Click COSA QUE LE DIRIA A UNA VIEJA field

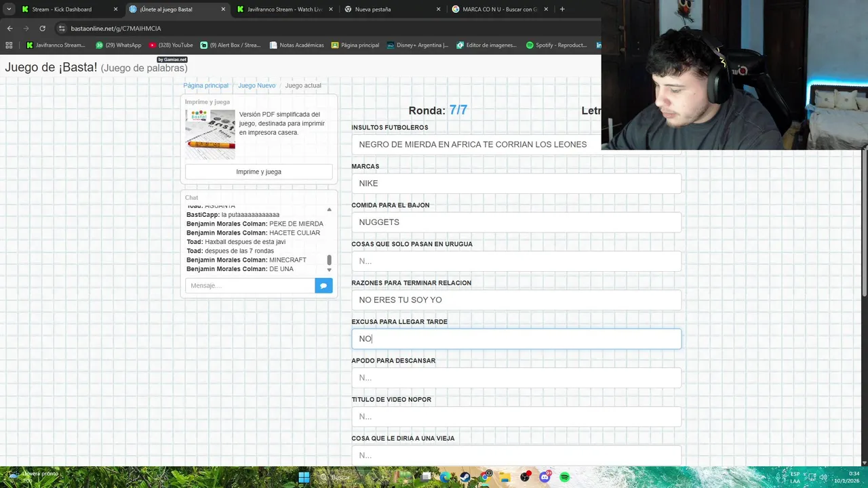click(x=516, y=455)
